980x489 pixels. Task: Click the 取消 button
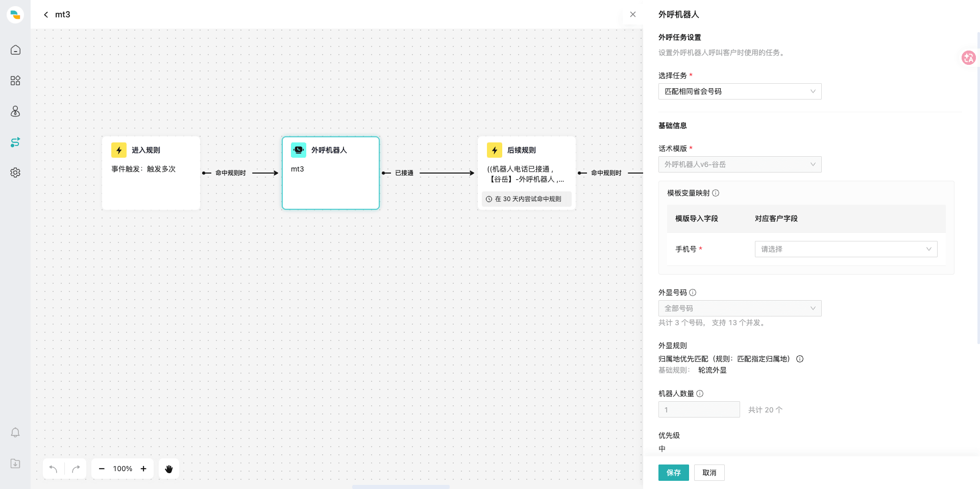click(709, 473)
